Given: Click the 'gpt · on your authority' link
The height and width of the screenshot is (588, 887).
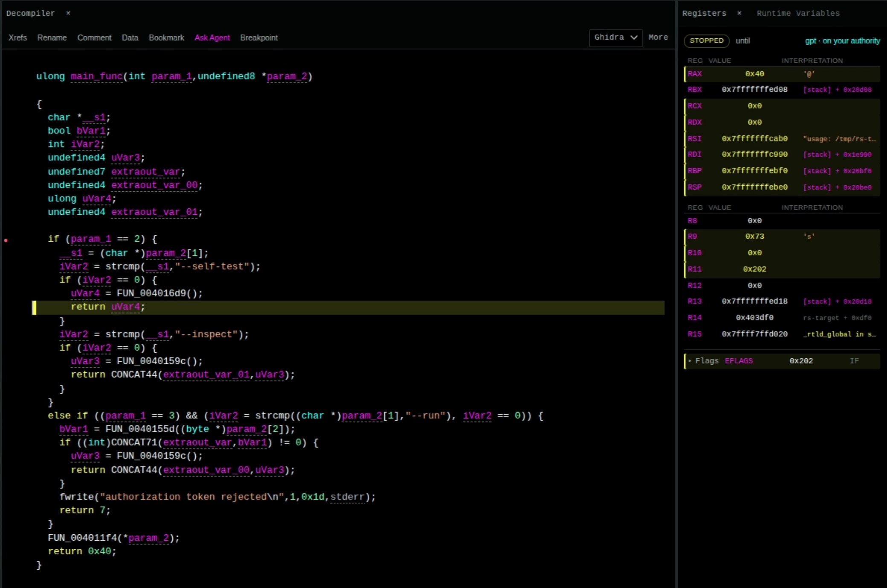Looking at the screenshot, I should click(x=842, y=40).
